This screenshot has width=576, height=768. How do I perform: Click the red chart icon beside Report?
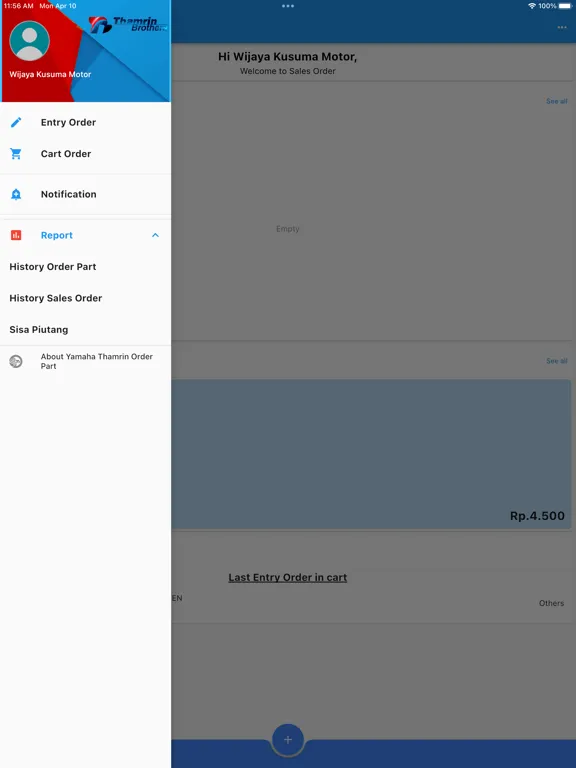16,235
